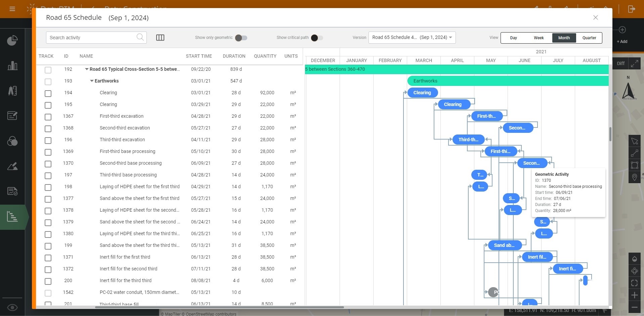
Task: Check the box for Third-third base processing
Action: coord(48,176)
